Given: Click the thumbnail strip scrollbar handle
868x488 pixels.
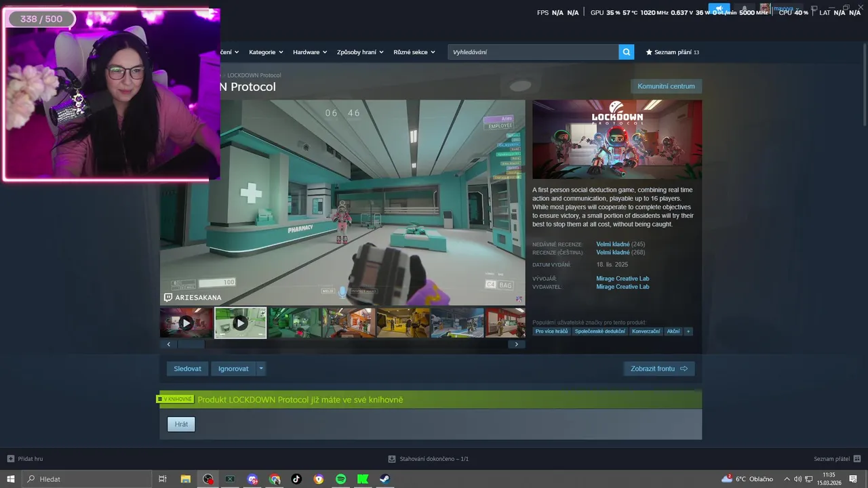Looking at the screenshot, I should [x=191, y=344].
